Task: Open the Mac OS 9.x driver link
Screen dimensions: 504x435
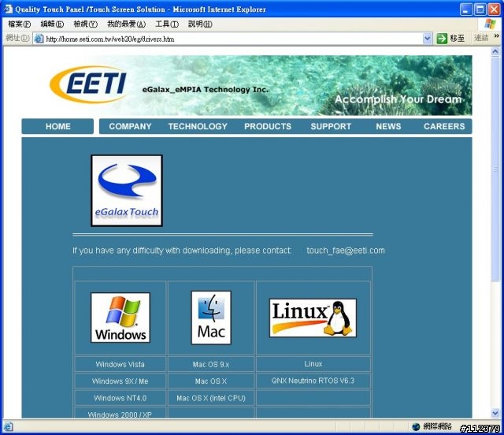Action: coord(211,364)
